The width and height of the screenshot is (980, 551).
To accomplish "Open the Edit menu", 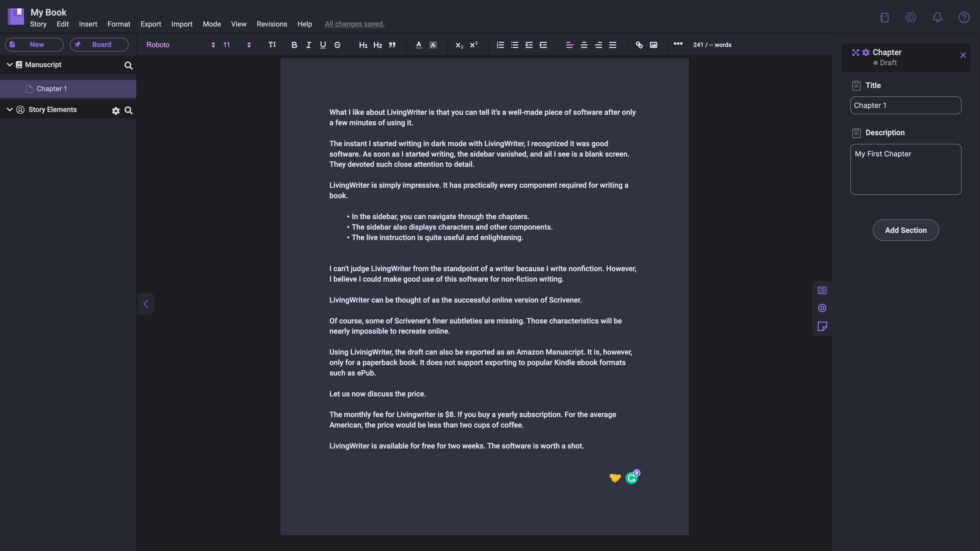I will point(62,24).
